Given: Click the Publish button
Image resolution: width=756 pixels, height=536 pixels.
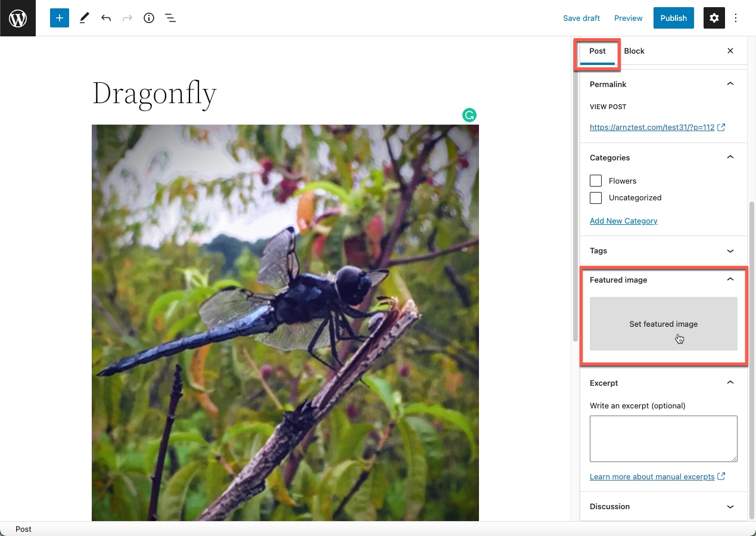Looking at the screenshot, I should pos(674,18).
